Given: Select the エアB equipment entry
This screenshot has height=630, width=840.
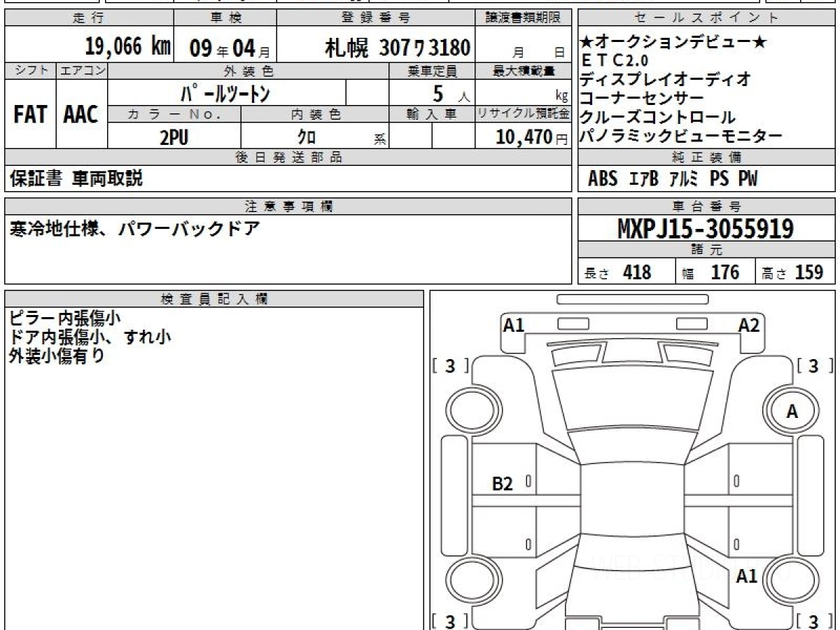Looking at the screenshot, I should 644,179.
